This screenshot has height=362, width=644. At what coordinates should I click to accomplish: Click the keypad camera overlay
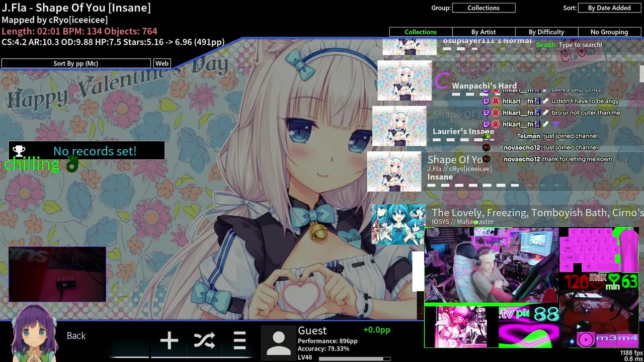point(57,274)
